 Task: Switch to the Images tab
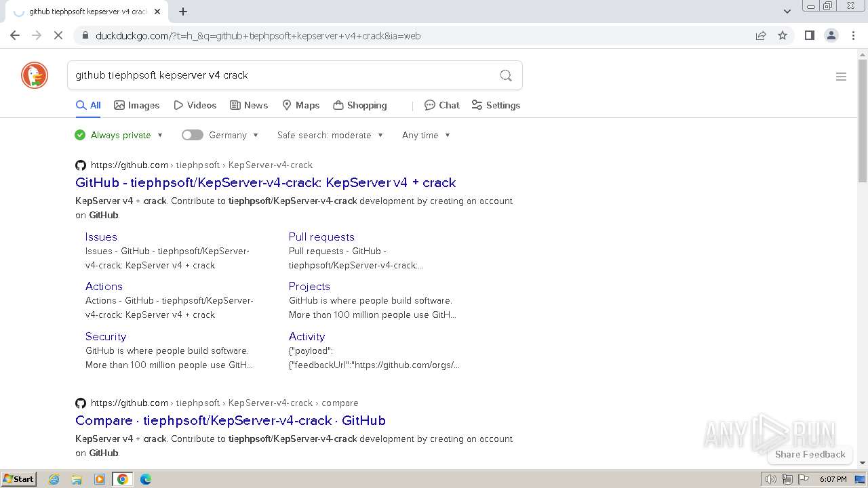pos(136,105)
